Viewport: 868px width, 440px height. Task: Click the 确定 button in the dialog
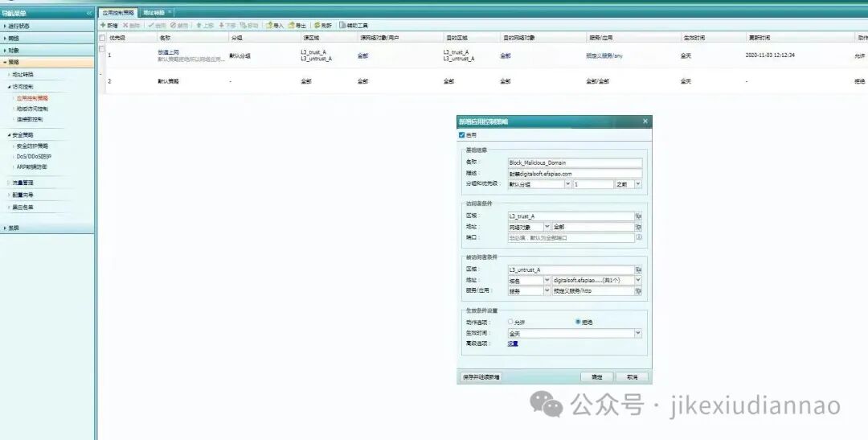(596, 376)
